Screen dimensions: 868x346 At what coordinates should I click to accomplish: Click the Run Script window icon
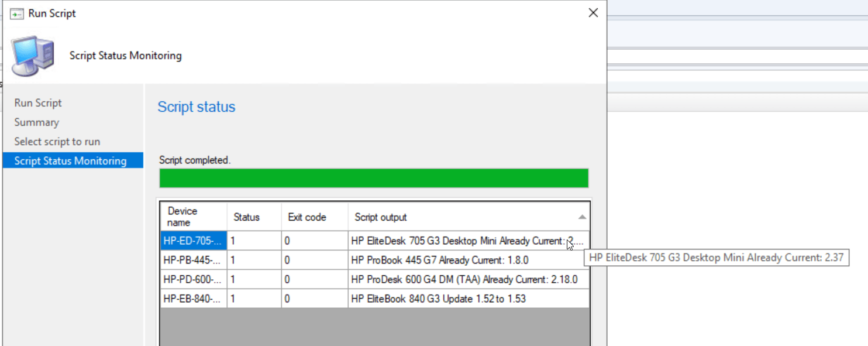coord(16,12)
